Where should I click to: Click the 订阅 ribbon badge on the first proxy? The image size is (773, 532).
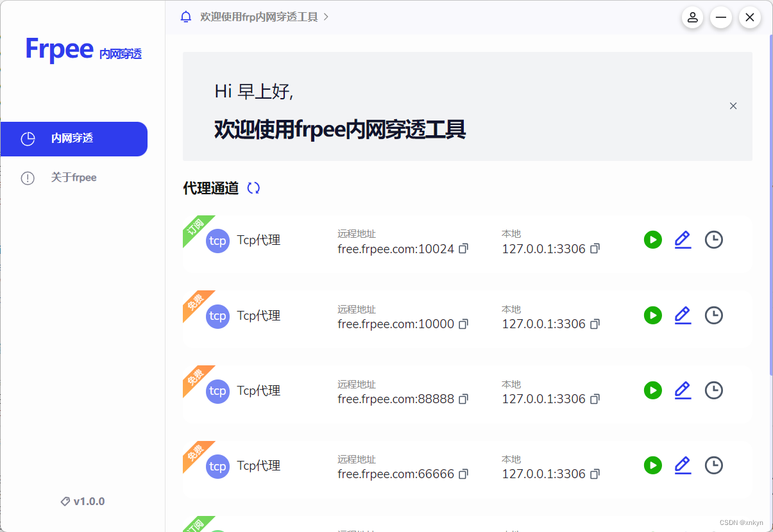click(x=194, y=226)
